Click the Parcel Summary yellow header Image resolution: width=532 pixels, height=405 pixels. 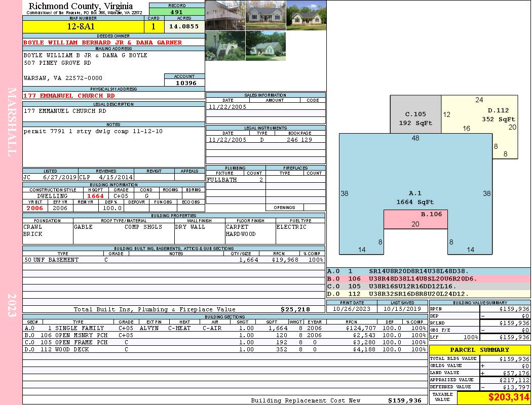click(x=480, y=350)
